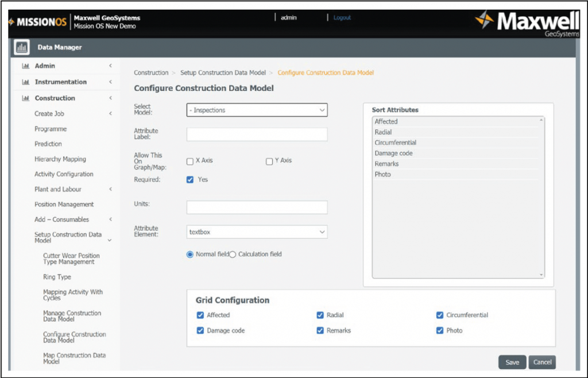This screenshot has width=588, height=378.
Task: Click the MissionOS logo
Action: pyautogui.click(x=37, y=21)
